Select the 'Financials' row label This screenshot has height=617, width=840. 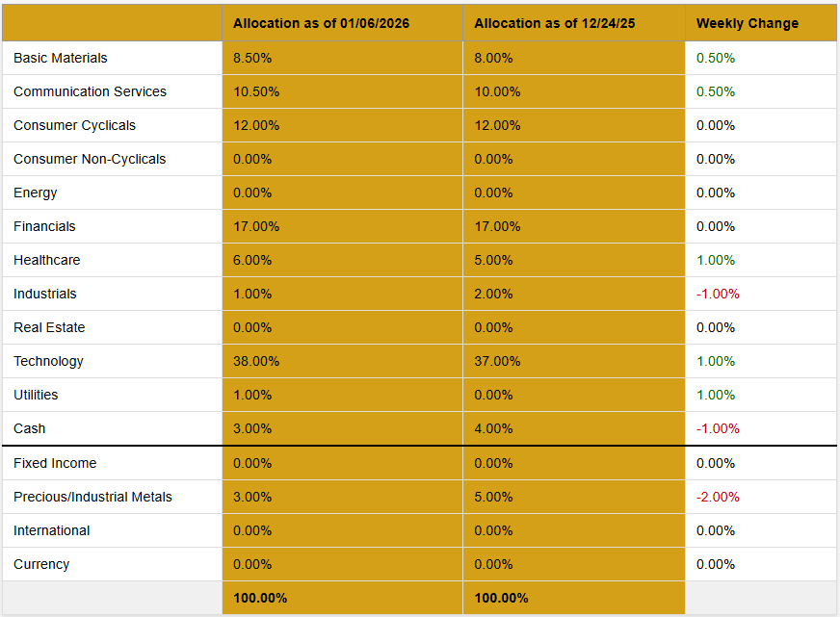pyautogui.click(x=44, y=226)
